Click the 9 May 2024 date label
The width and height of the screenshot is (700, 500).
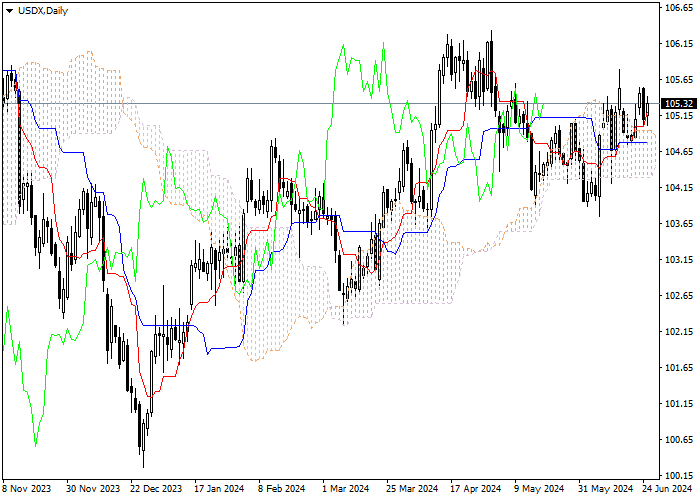tap(539, 489)
